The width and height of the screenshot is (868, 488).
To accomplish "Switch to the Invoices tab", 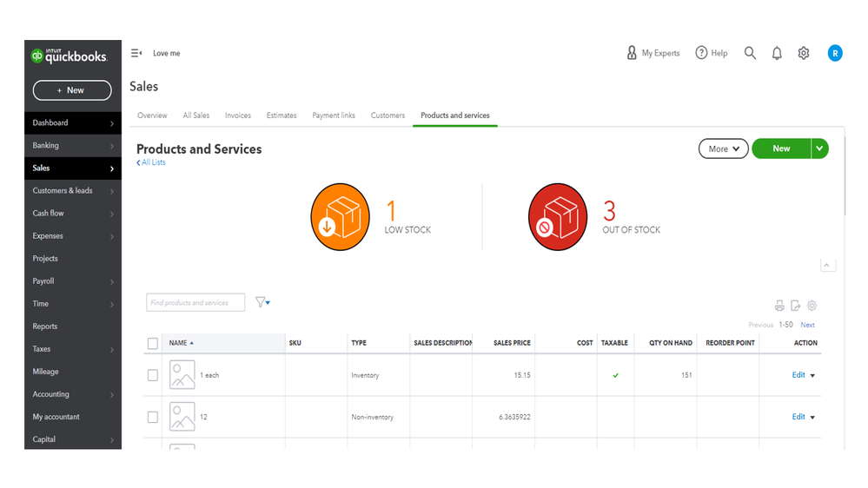I will click(x=238, y=115).
